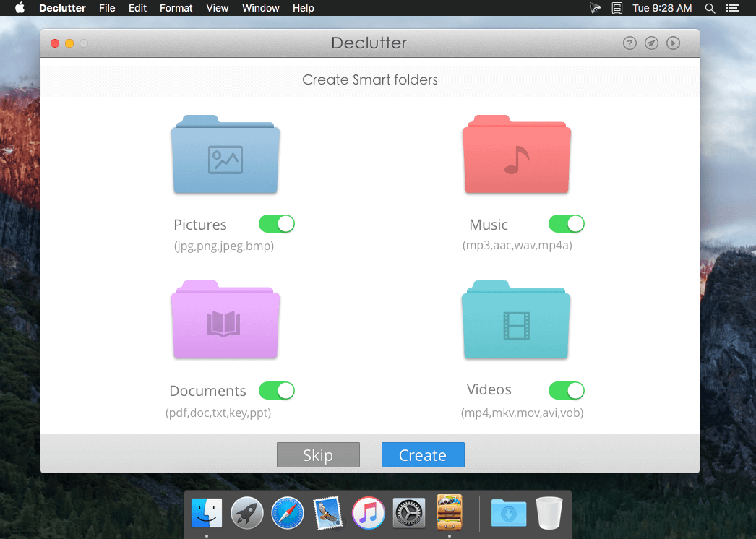Open System Preferences gear in Dock
Viewport: 756px width, 539px height.
(409, 513)
